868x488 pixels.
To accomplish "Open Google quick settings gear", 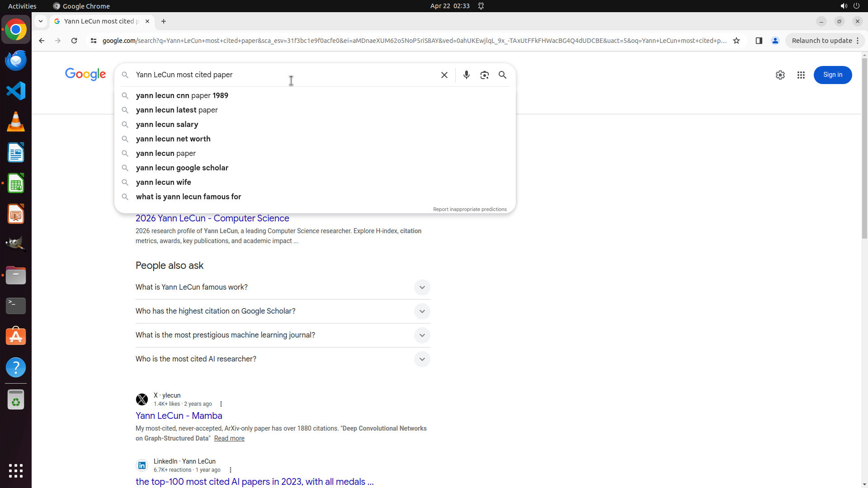I will click(780, 75).
